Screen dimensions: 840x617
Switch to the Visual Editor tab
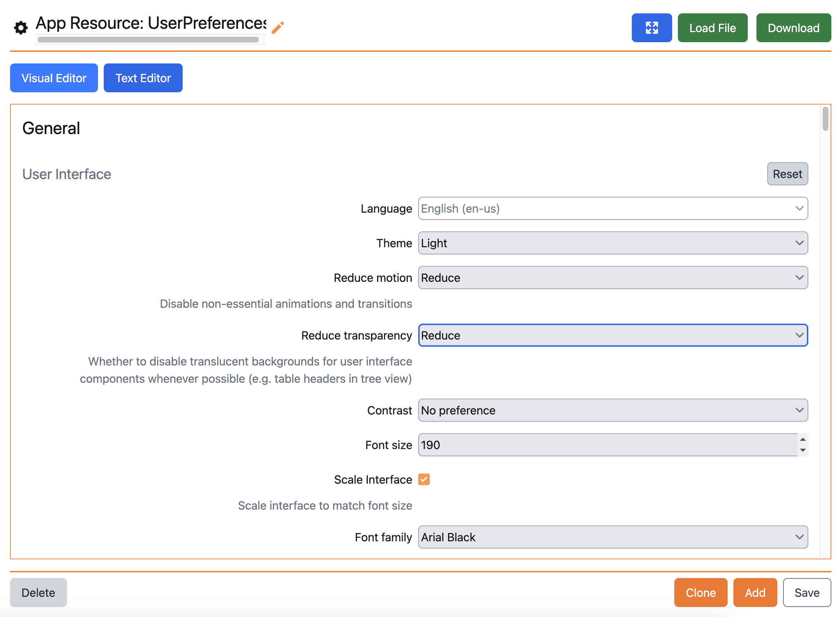coord(54,78)
